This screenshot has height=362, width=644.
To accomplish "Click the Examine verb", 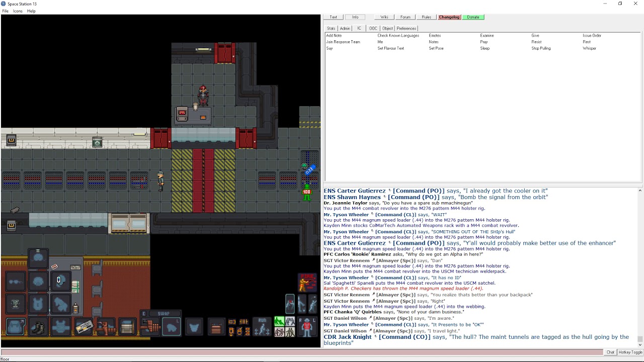I will [x=487, y=36].
